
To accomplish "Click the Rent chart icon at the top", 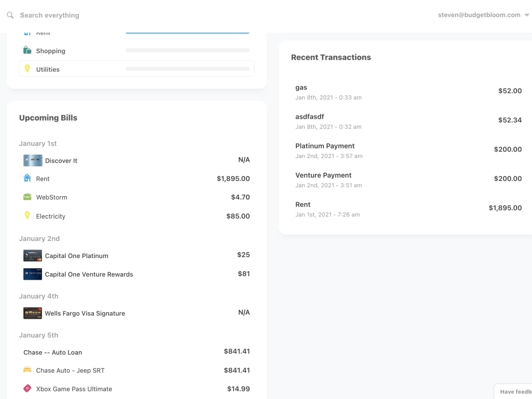I will (27, 32).
